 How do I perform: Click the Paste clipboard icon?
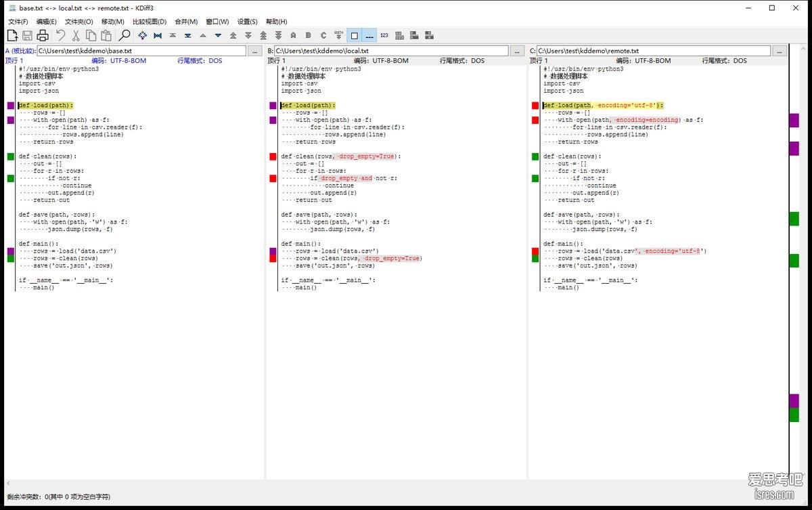point(106,35)
